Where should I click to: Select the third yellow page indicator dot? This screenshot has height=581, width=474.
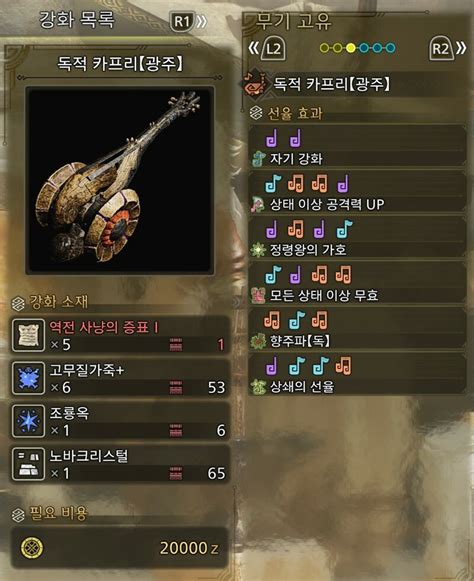coord(351,48)
